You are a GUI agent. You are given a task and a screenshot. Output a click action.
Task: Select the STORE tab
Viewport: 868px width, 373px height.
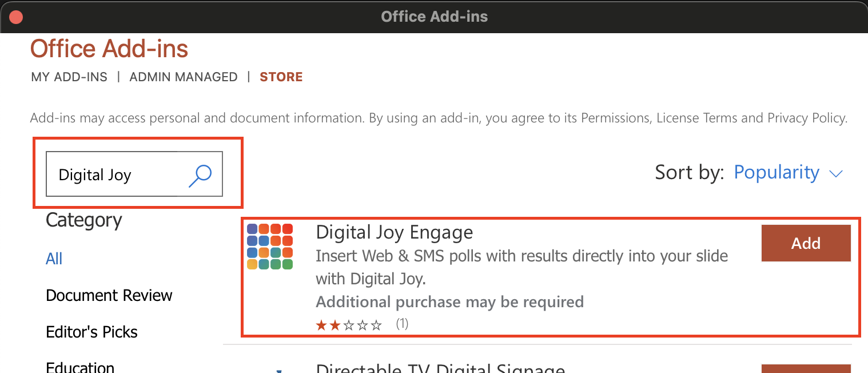281,77
